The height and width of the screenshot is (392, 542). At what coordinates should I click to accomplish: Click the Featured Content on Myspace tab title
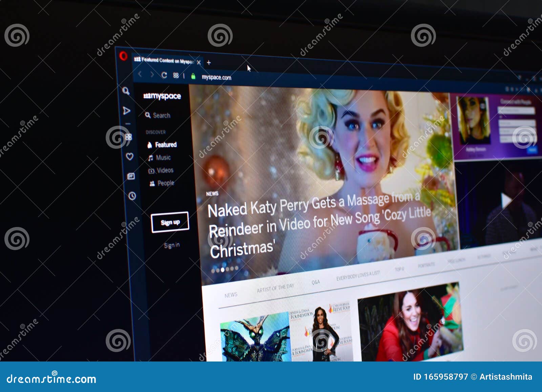coord(167,61)
